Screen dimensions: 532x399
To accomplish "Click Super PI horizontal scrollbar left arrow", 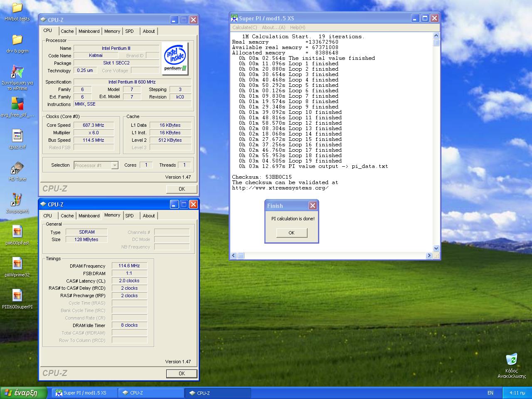I will pos(234,256).
